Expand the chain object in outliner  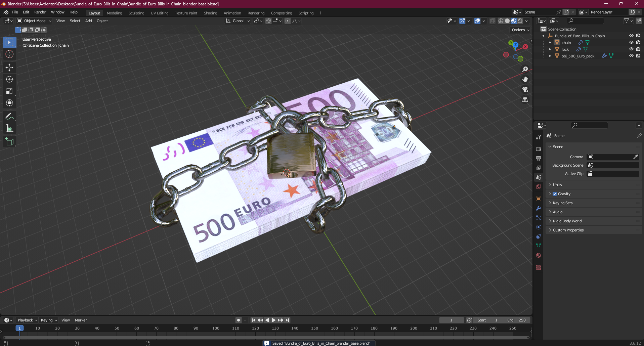pos(550,43)
